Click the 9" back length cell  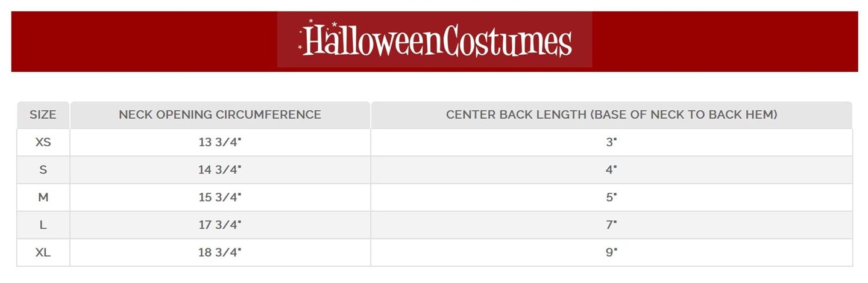click(x=611, y=253)
